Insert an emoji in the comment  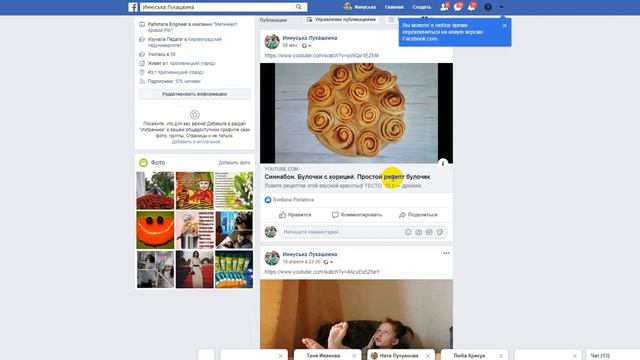(x=408, y=232)
